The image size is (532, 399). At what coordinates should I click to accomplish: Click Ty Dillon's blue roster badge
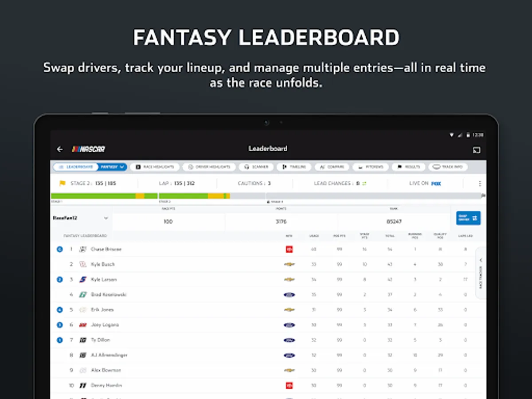[x=60, y=340]
